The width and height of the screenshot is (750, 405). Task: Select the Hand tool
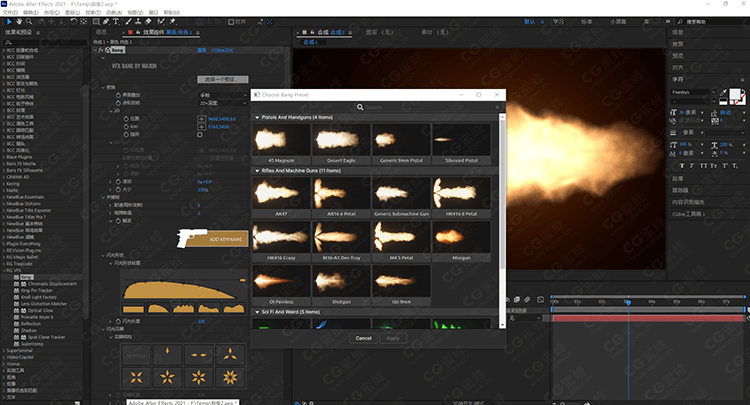click(19, 22)
